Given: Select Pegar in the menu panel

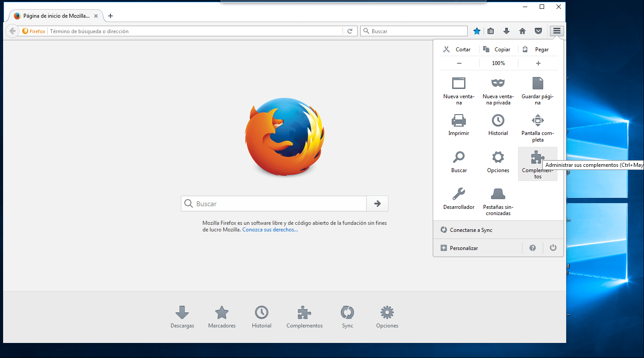Looking at the screenshot, I should (x=537, y=49).
